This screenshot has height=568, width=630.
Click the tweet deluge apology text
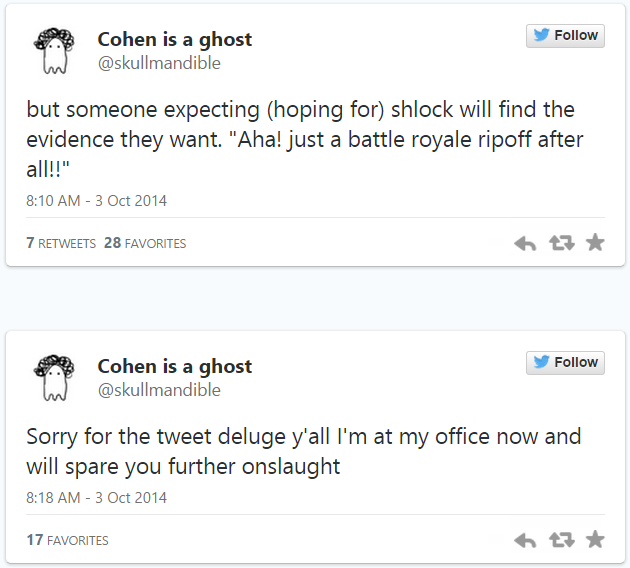(303, 451)
